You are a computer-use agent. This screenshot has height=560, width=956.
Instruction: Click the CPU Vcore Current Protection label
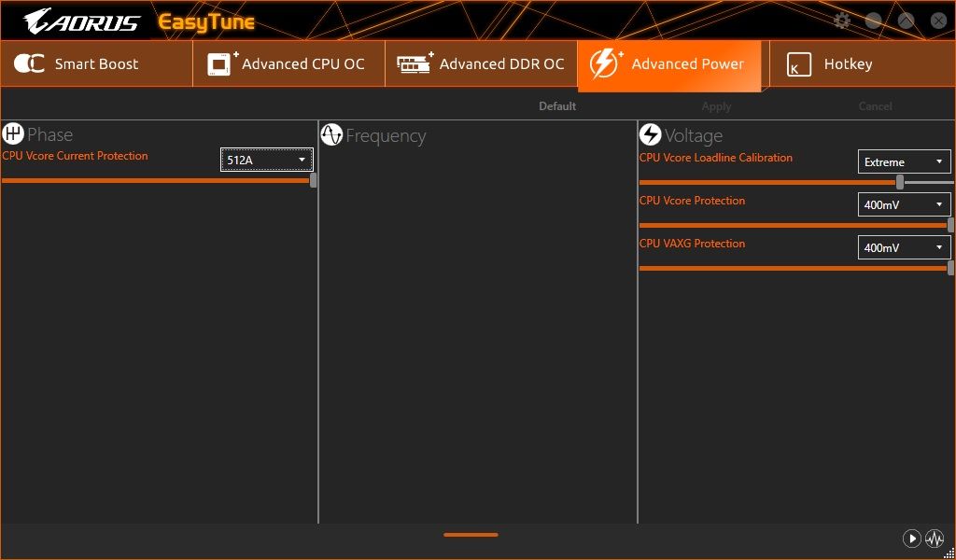[75, 155]
